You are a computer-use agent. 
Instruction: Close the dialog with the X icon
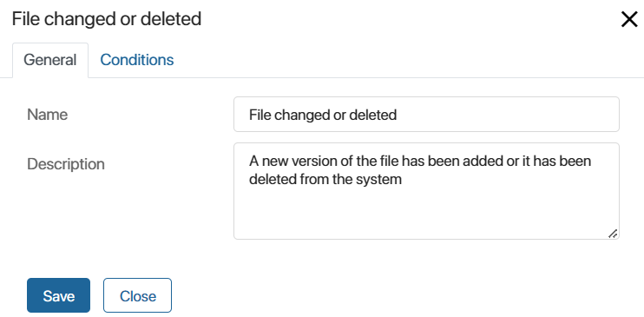coord(628,19)
